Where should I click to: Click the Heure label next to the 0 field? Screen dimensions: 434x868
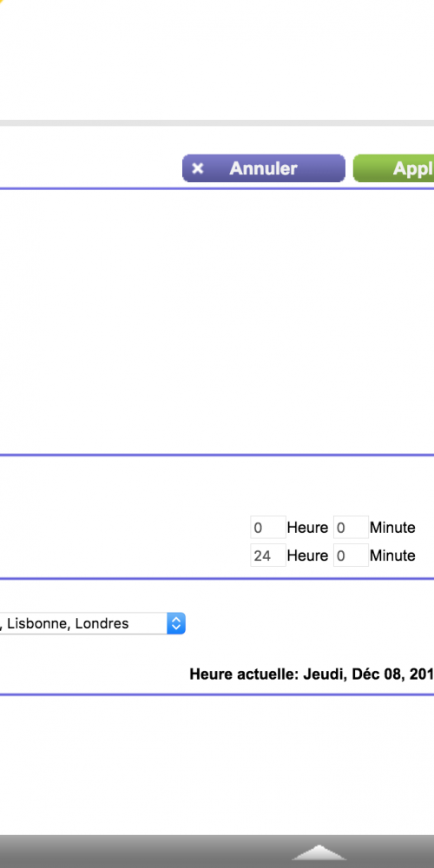[x=307, y=528]
